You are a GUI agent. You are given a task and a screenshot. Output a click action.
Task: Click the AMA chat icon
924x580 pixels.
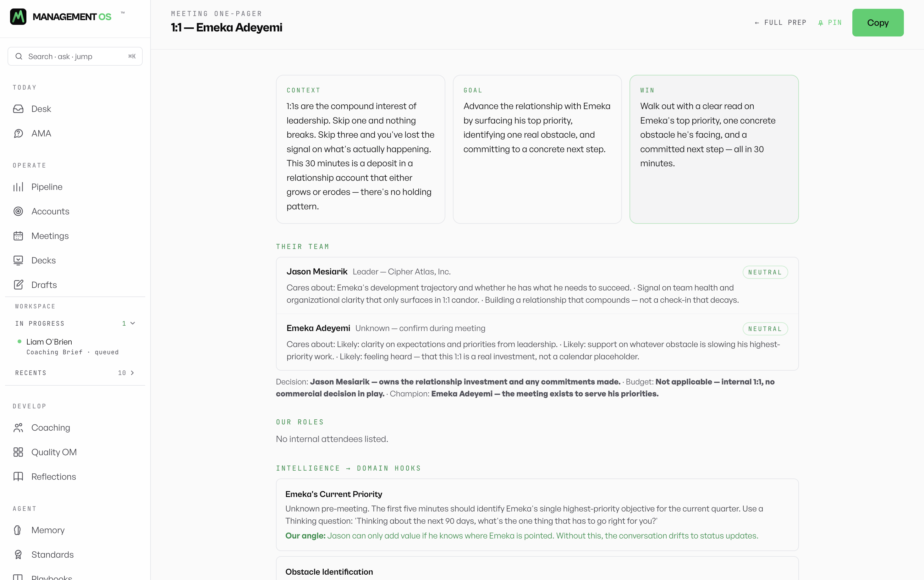[18, 134]
